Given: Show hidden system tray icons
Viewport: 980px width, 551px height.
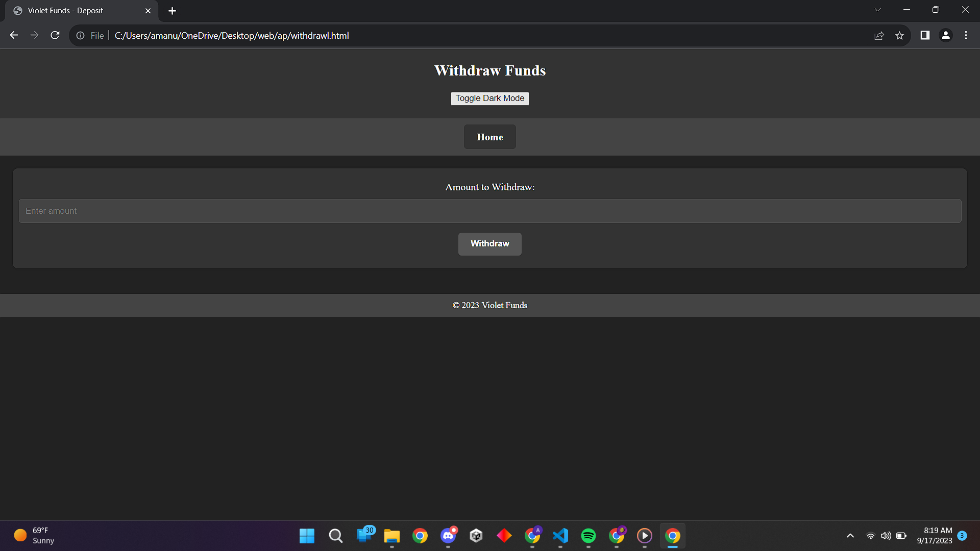Looking at the screenshot, I should coord(850,536).
